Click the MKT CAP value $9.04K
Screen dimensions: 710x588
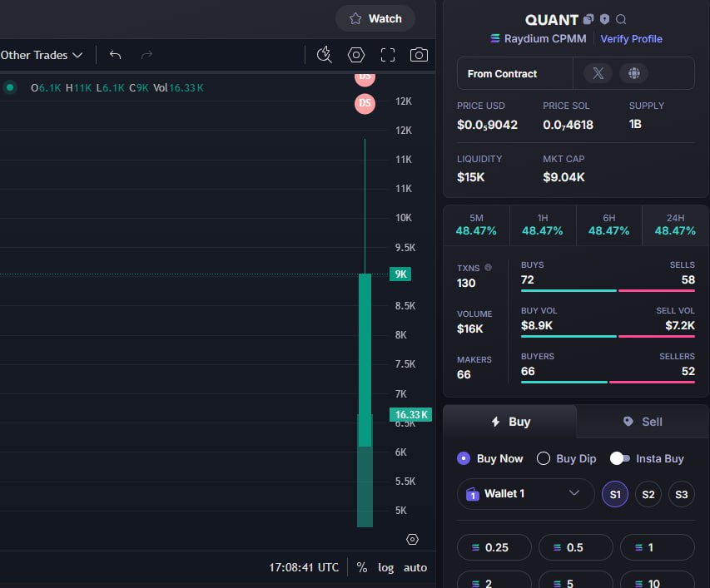click(564, 177)
